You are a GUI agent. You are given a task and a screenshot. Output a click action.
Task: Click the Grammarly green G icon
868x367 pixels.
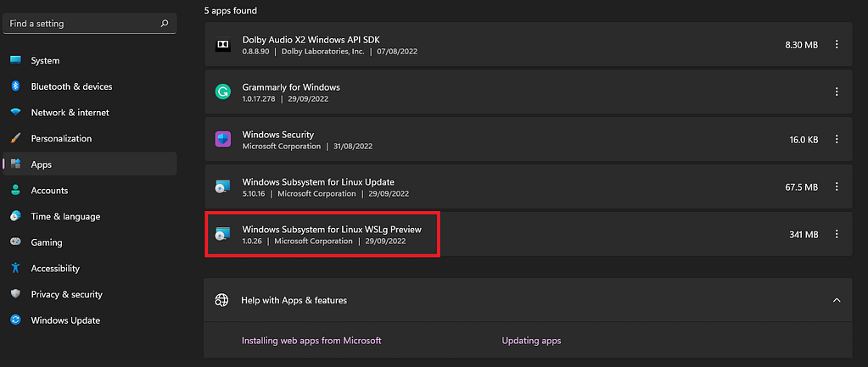[x=222, y=92]
